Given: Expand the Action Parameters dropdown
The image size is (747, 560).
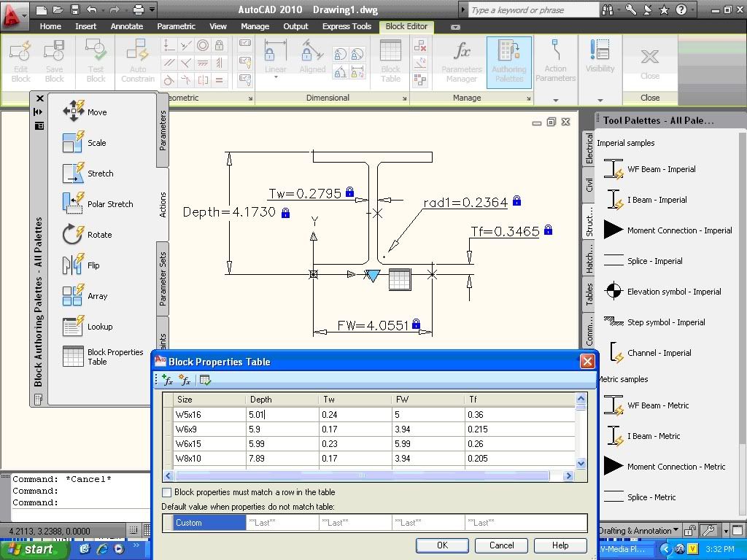Looking at the screenshot, I should (555, 100).
